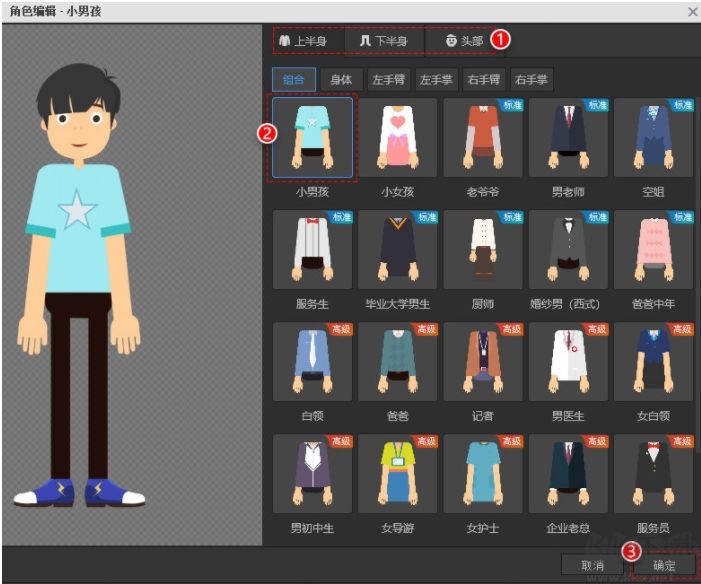This screenshot has height=584, width=701.
Task: Pick the 企业老总 boss outfit
Action: point(567,472)
